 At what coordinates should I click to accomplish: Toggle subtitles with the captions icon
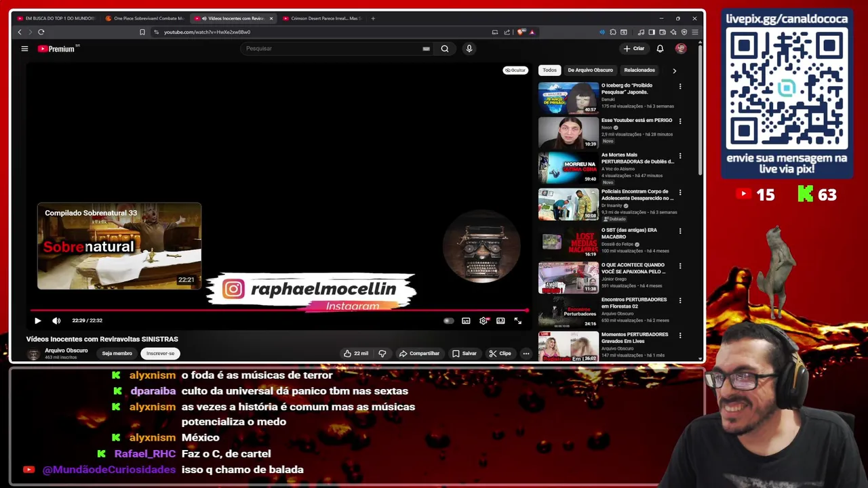pyautogui.click(x=466, y=321)
